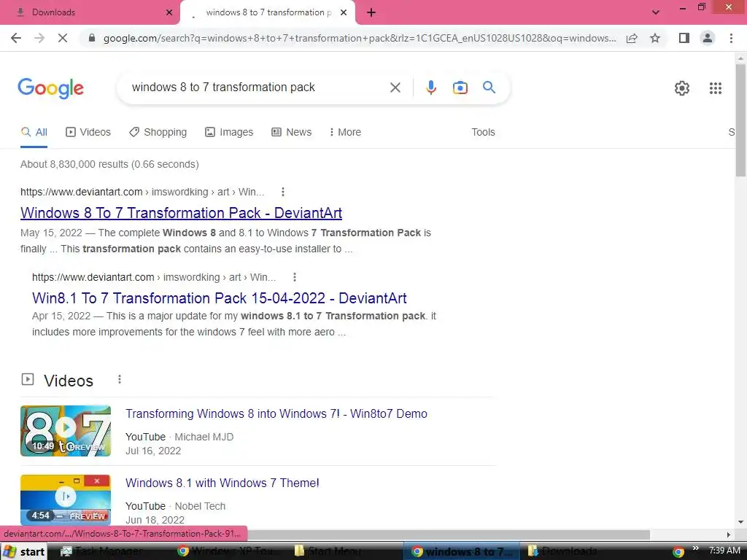This screenshot has height=560, width=747.
Task: Open tab search chevron
Action: pyautogui.click(x=656, y=12)
